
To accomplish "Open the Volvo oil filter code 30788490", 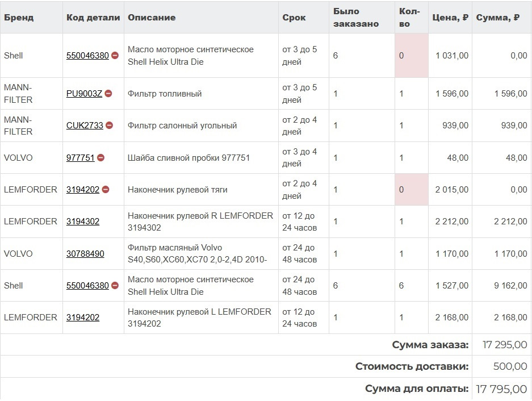I will click(85, 254).
